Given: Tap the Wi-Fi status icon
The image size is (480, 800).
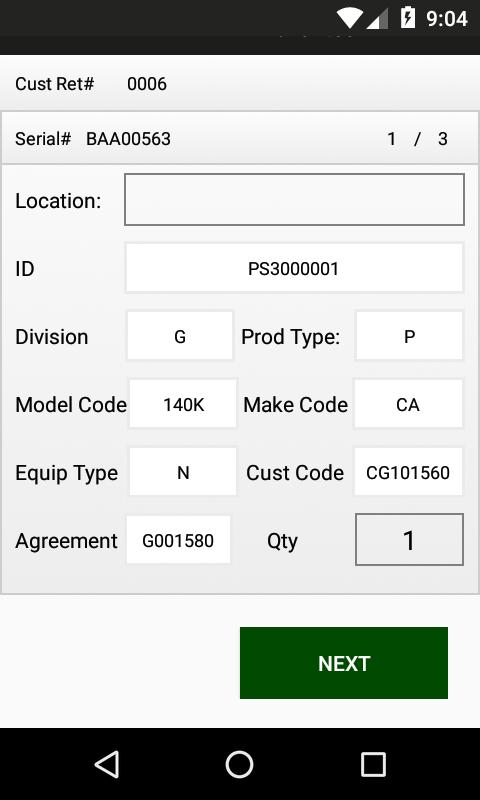Looking at the screenshot, I should point(349,18).
